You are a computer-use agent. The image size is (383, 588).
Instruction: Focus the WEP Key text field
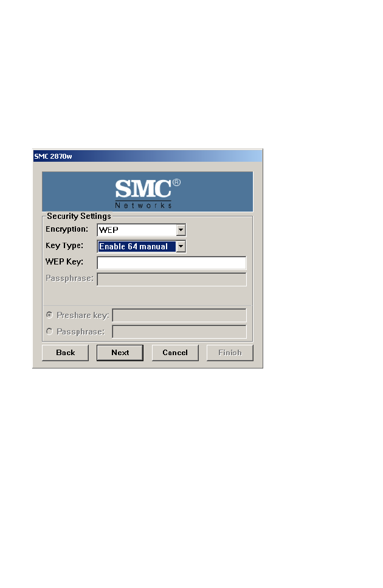pyautogui.click(x=171, y=263)
